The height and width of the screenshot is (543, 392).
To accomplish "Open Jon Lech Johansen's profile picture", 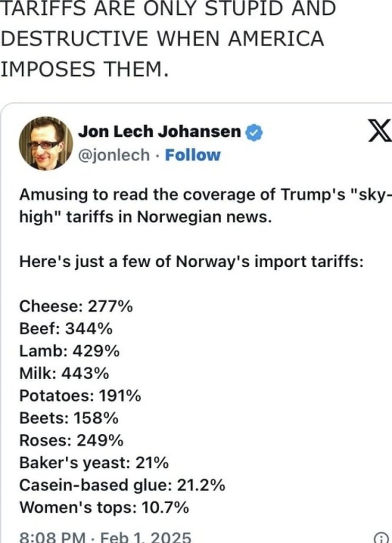I will (46, 144).
